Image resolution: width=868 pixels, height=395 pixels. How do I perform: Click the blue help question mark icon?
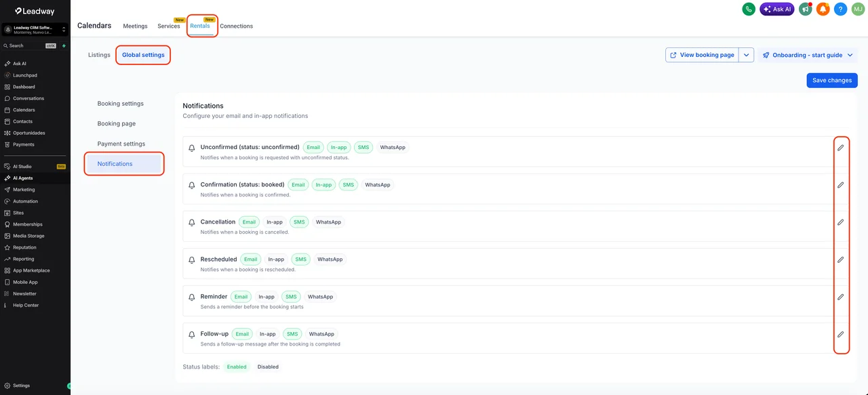click(840, 9)
